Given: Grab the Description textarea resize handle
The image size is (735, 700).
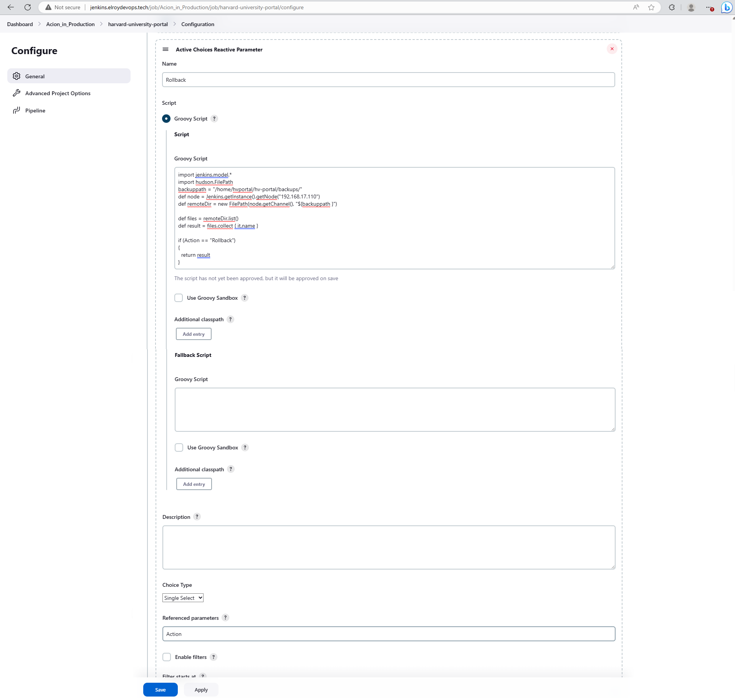Looking at the screenshot, I should pyautogui.click(x=613, y=567).
